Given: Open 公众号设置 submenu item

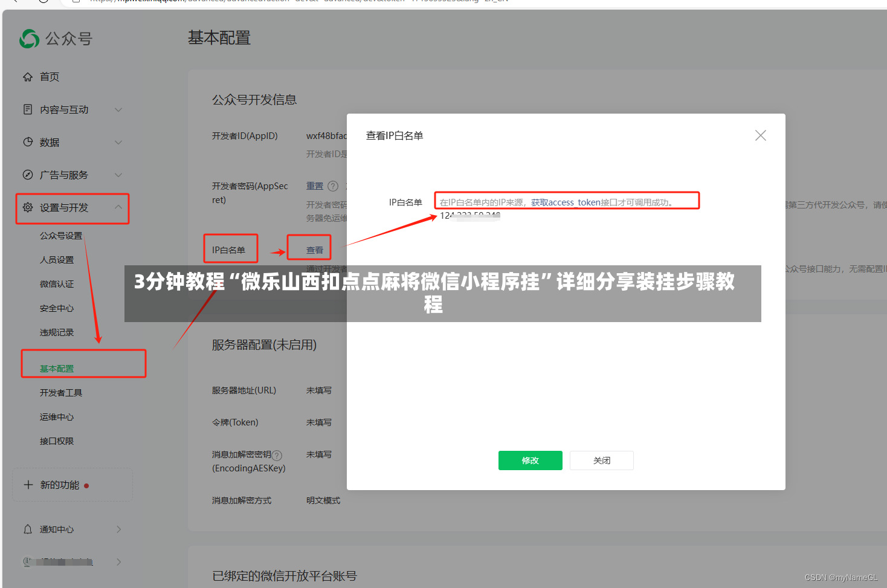Looking at the screenshot, I should pos(61,236).
